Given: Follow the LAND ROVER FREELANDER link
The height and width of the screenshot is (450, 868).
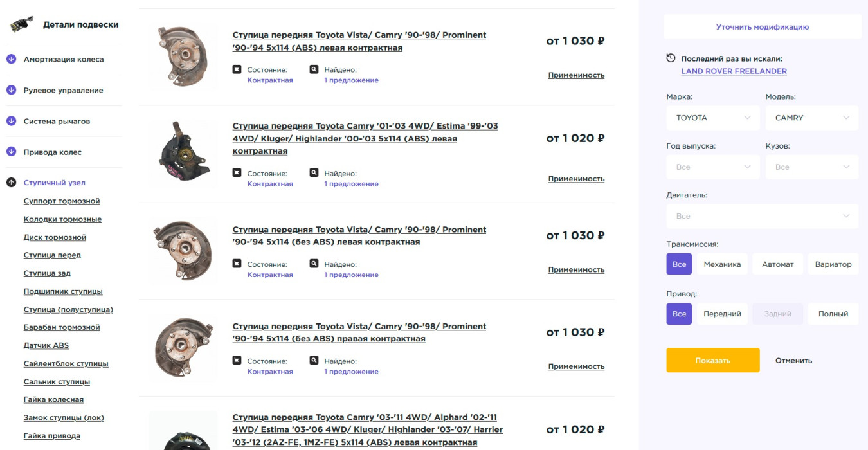Looking at the screenshot, I should pos(734,71).
